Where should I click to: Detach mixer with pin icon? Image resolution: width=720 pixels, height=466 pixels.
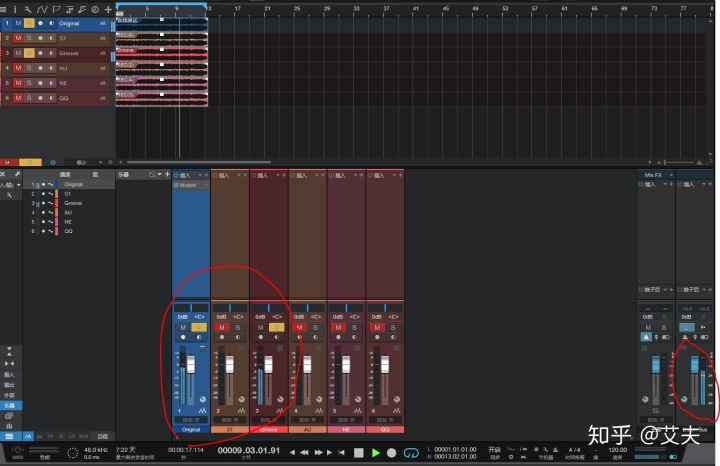[17, 174]
